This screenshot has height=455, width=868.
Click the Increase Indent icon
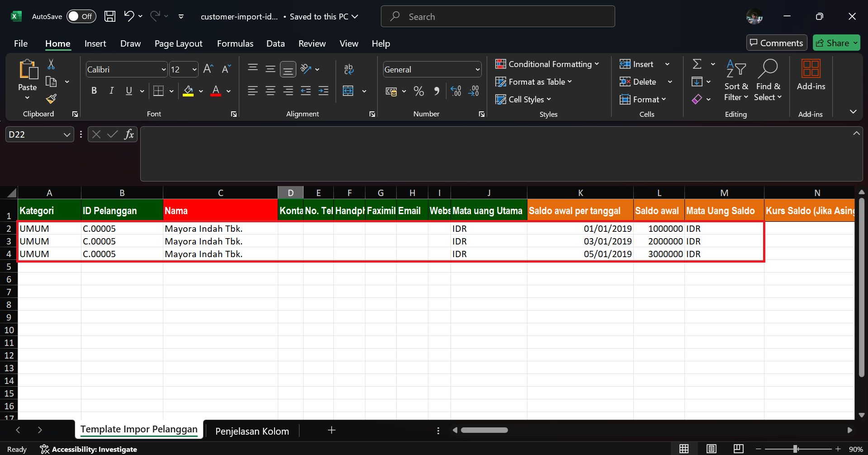pos(323,91)
